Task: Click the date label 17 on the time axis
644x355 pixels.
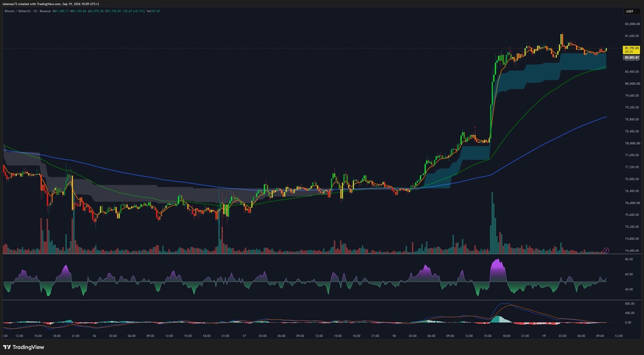Action: click(244, 336)
